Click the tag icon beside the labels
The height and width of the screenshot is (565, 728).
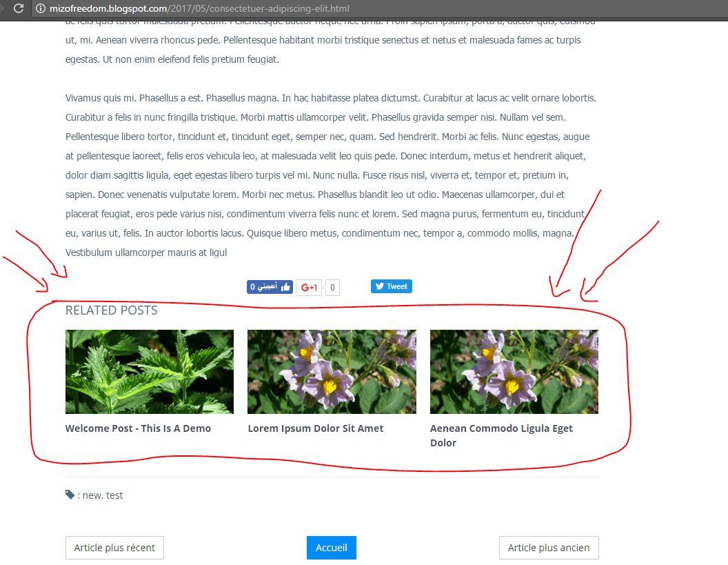point(70,495)
